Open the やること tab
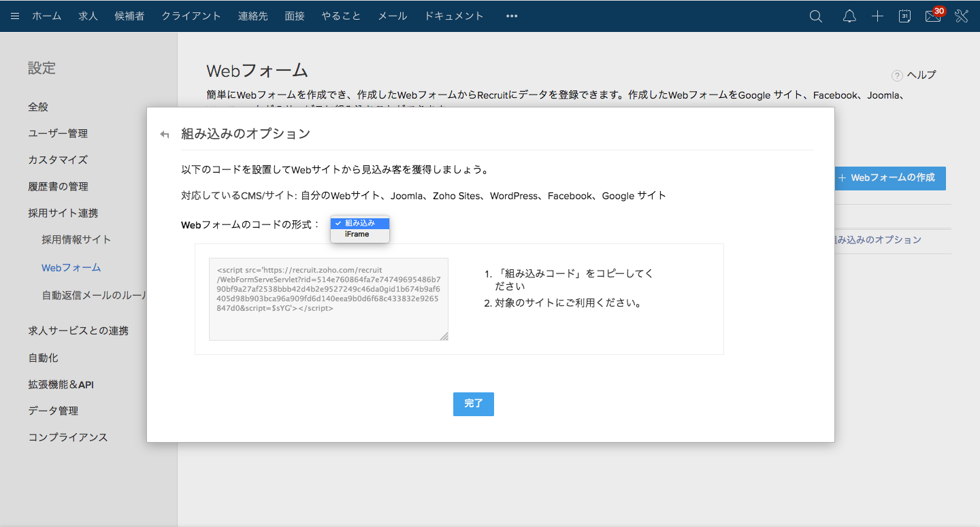This screenshot has width=980, height=527. tap(341, 16)
